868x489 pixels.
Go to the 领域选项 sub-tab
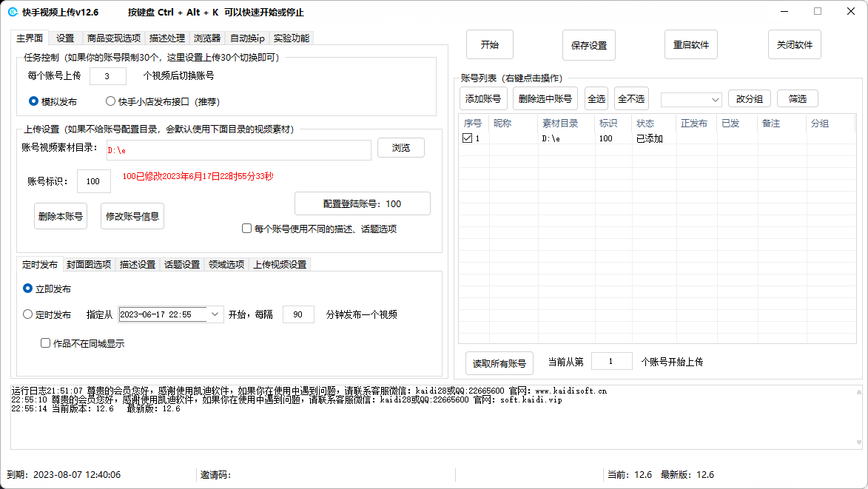pyautogui.click(x=226, y=264)
